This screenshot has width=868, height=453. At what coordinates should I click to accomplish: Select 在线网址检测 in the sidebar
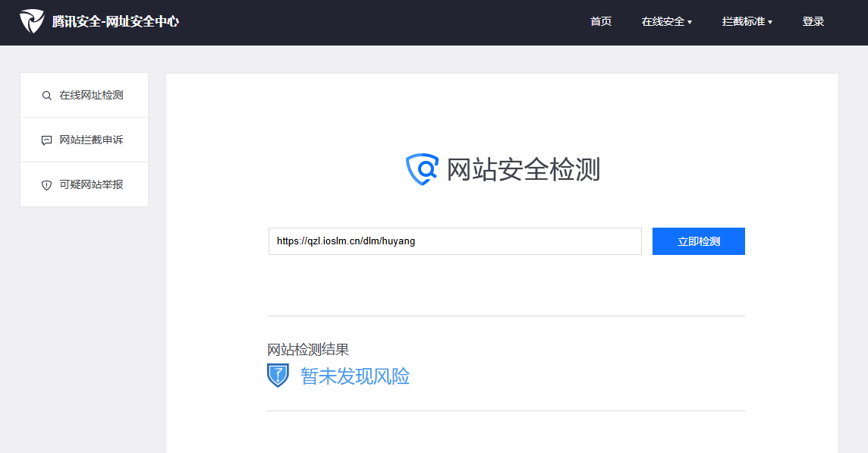click(84, 96)
